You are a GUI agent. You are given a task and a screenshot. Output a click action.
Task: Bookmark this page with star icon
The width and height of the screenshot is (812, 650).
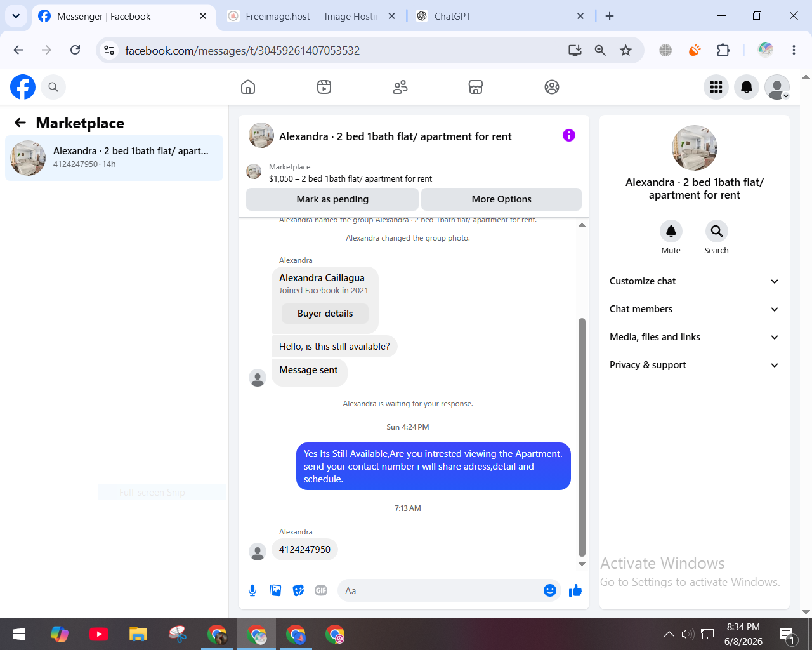[626, 50]
